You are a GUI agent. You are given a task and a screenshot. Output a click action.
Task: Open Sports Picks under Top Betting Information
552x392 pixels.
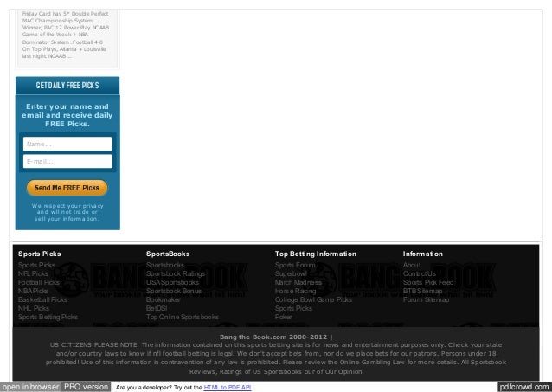point(293,308)
